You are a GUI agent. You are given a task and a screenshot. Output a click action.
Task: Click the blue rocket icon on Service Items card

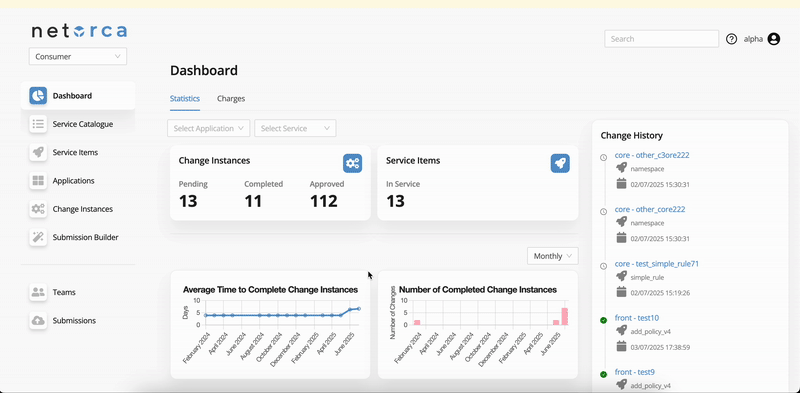(x=560, y=163)
